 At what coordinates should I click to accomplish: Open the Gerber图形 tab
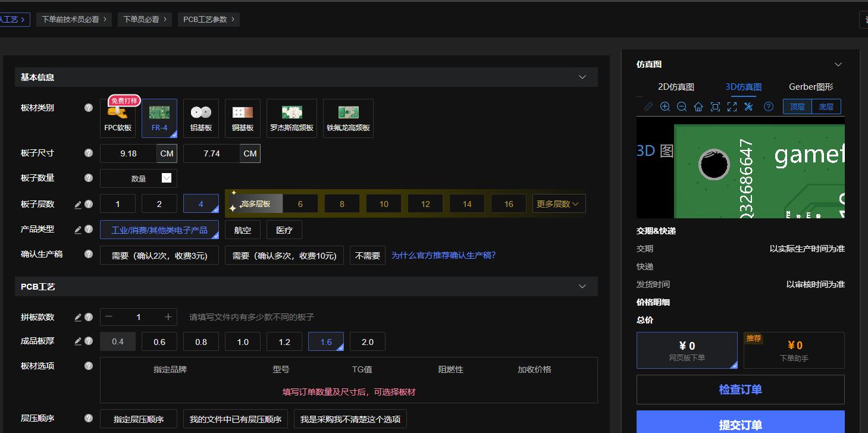810,87
